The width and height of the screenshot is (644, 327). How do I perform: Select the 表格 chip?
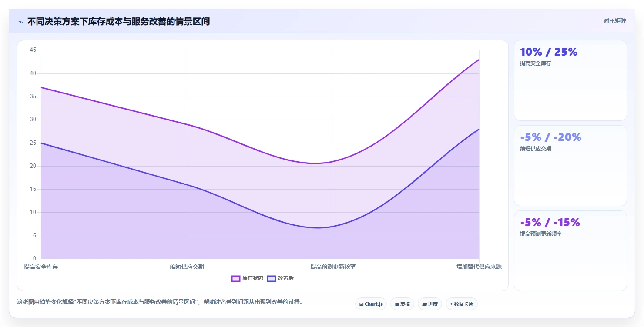coord(402,304)
